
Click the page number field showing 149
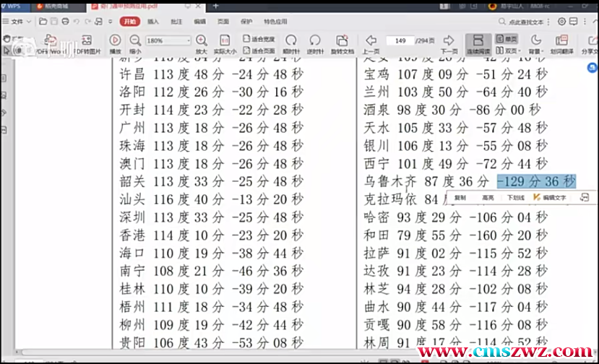pyautogui.click(x=401, y=40)
